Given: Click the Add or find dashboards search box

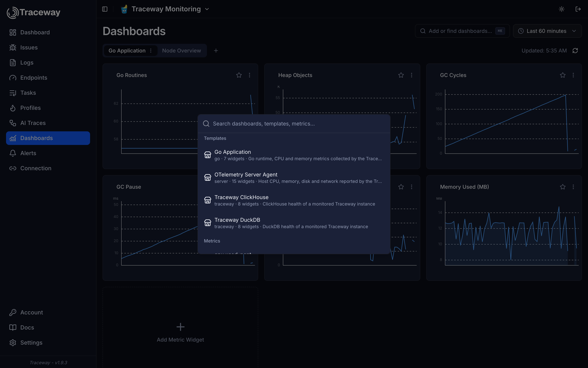Looking at the screenshot, I should pos(462,31).
